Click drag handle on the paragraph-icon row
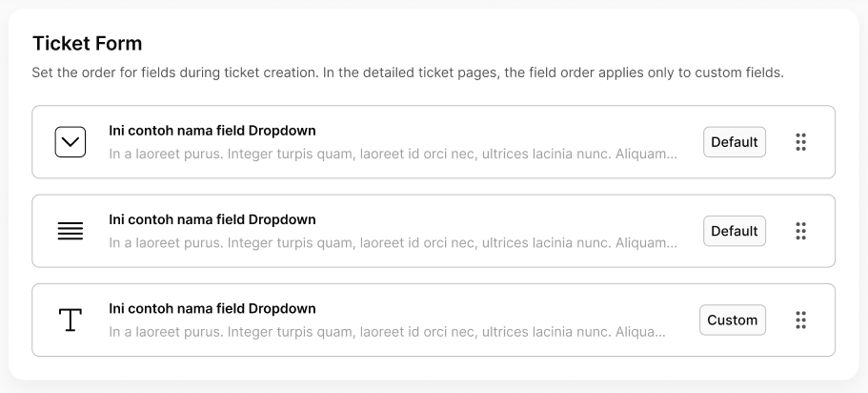Screen dimensions: 868x393 (800, 231)
